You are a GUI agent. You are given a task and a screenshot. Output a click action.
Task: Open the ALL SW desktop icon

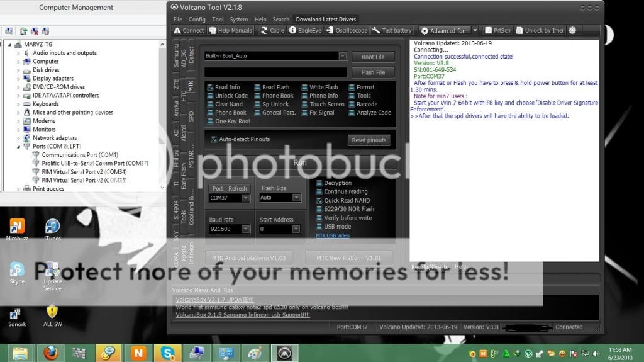(52, 316)
